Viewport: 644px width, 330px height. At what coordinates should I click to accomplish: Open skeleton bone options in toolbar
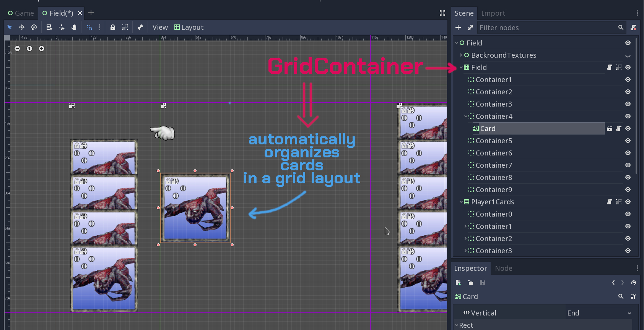(x=140, y=27)
